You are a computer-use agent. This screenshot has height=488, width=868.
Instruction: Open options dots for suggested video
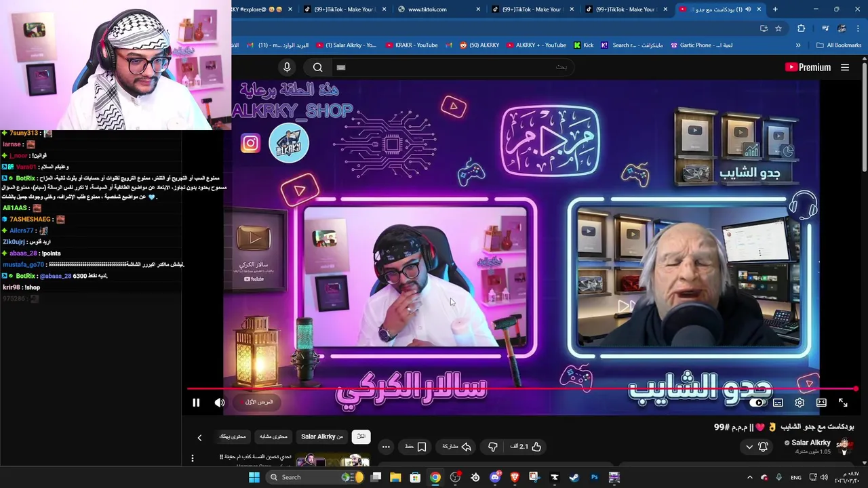point(193,459)
